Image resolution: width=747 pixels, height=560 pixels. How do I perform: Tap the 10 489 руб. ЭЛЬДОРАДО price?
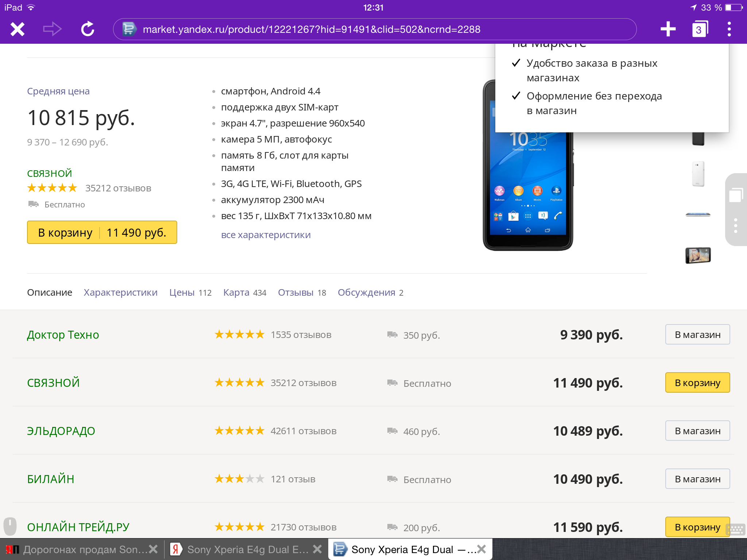pyautogui.click(x=588, y=431)
